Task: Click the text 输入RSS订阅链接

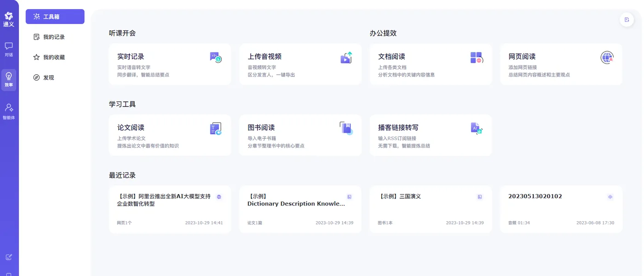Action: (397, 138)
